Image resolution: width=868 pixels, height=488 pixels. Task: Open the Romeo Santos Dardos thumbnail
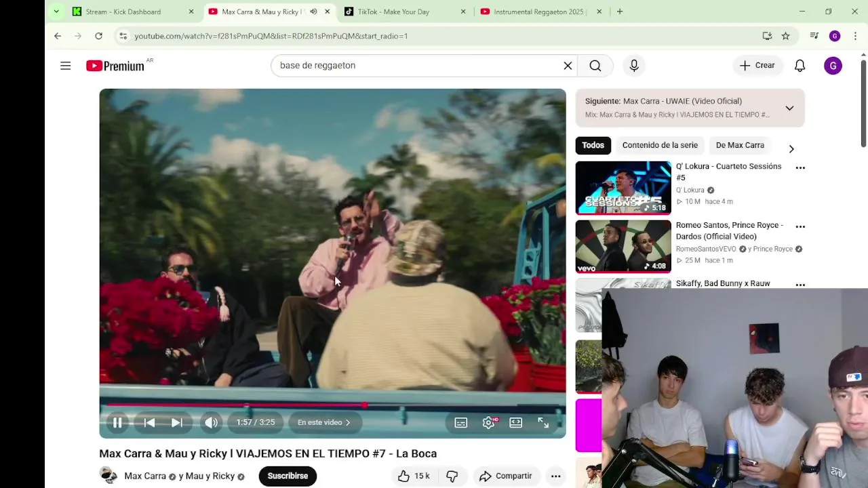623,246
